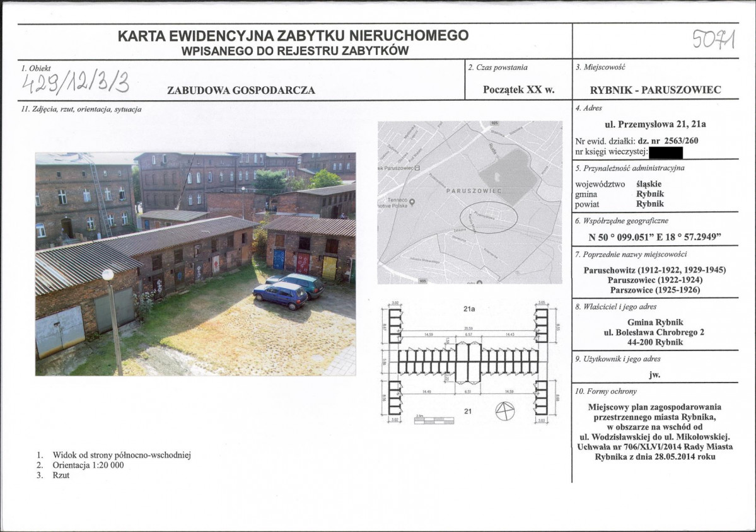This screenshot has width=756, height=532.
Task: Click the label 3. Miejscowość
Action: click(x=600, y=67)
